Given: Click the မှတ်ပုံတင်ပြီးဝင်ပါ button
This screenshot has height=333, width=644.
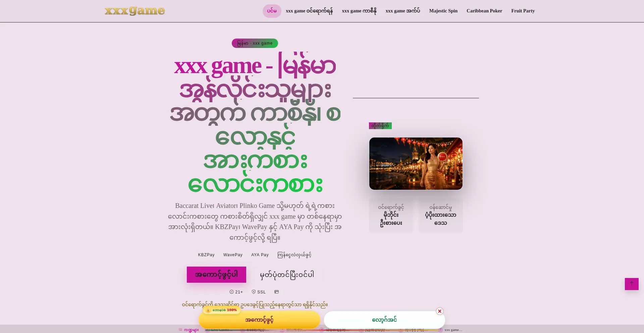Looking at the screenshot, I should pos(287,275).
